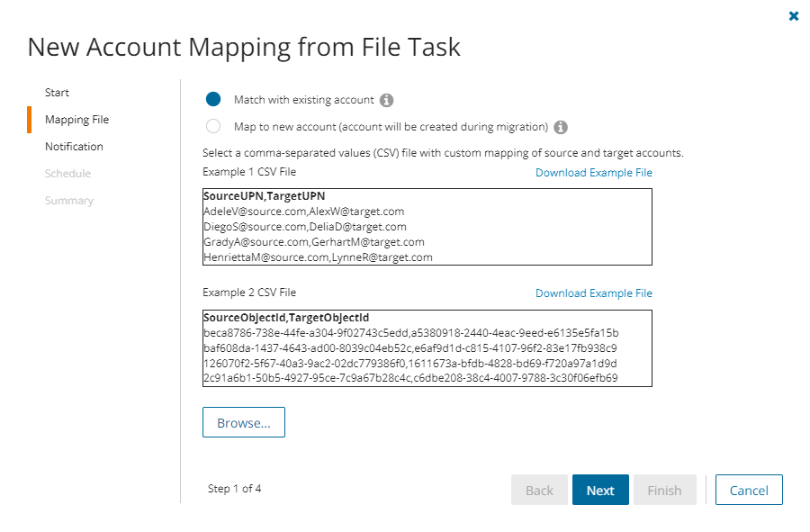Image resolution: width=810 pixels, height=532 pixels.
Task: Open the Mapping File step
Action: pyautogui.click(x=76, y=120)
